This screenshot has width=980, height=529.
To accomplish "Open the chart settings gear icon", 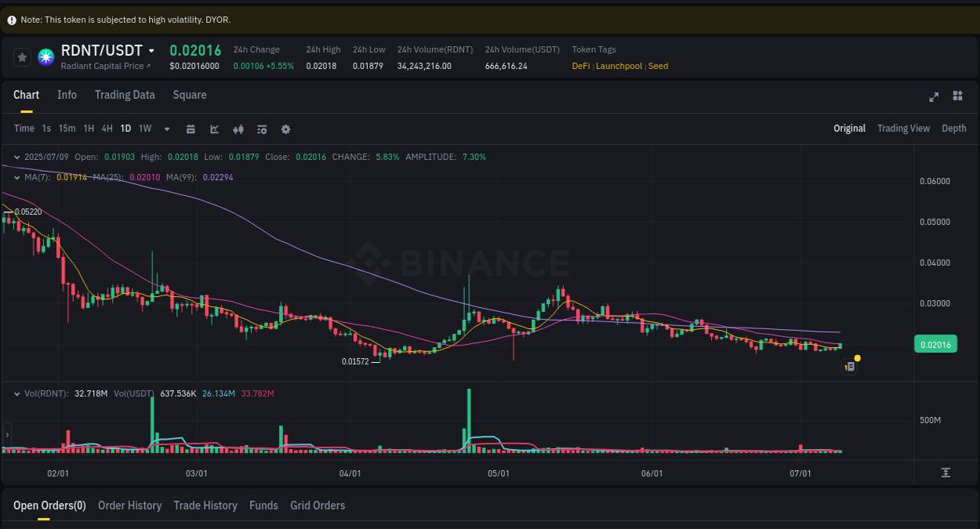I will click(x=285, y=129).
